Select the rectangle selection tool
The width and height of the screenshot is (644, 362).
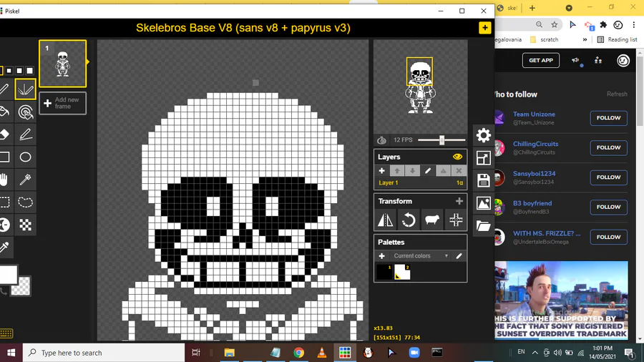[x=4, y=202]
